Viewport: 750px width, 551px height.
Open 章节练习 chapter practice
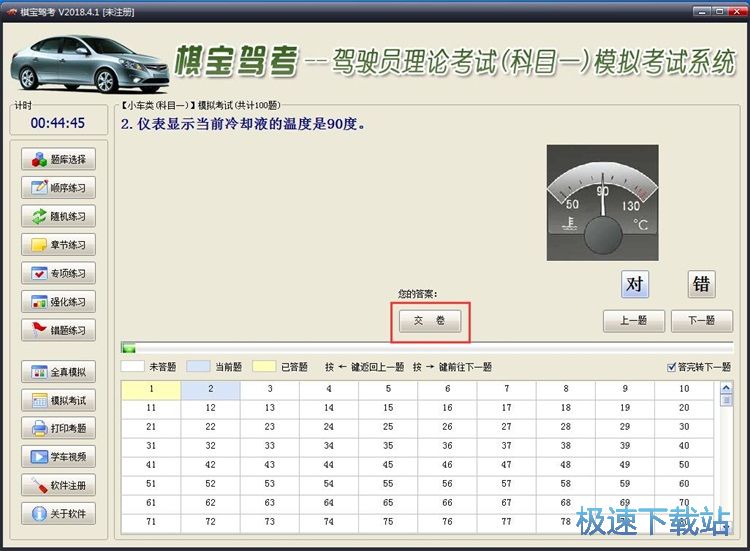tap(59, 244)
